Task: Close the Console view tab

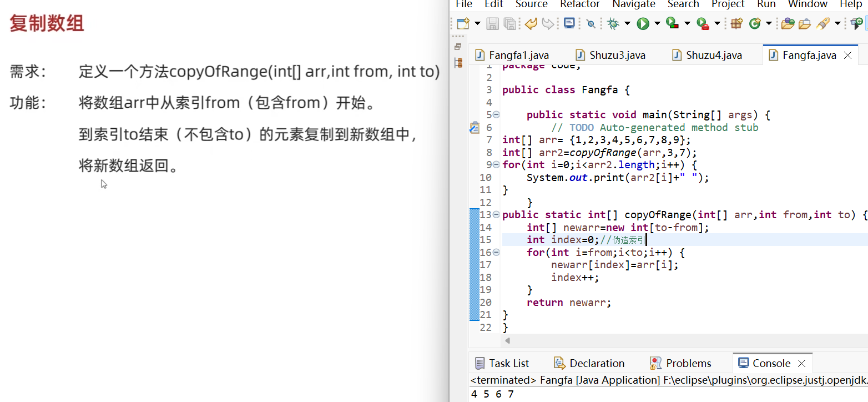Action: point(801,364)
